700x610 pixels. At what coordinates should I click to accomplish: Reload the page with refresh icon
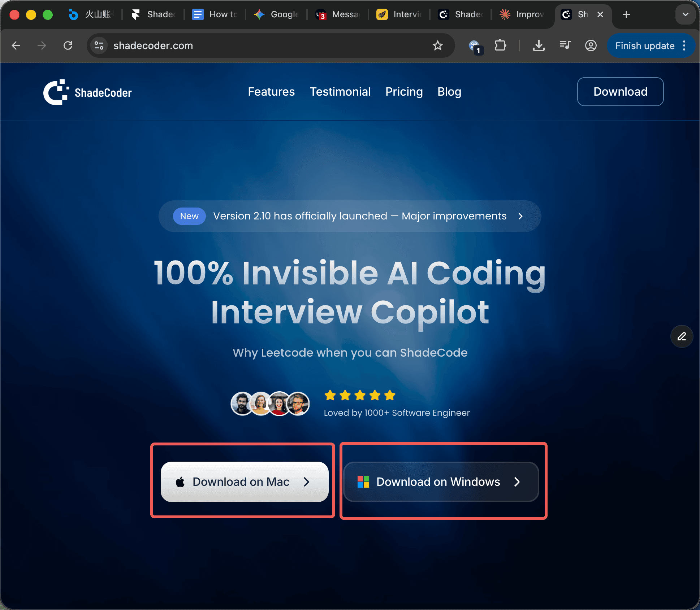coord(68,45)
